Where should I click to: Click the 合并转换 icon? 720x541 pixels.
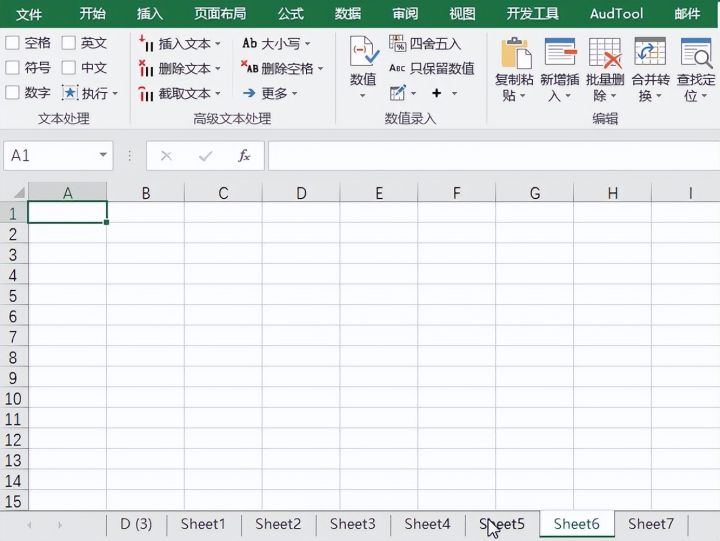(650, 51)
